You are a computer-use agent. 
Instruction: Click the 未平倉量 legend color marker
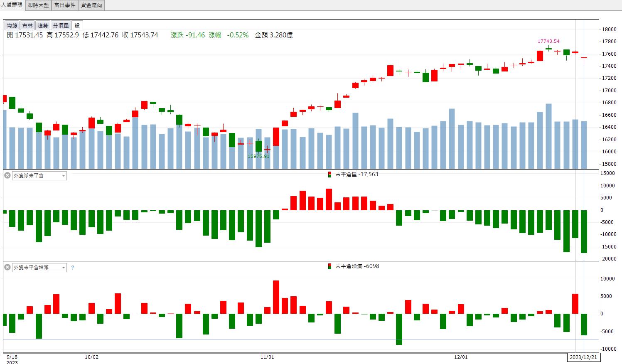[329, 175]
